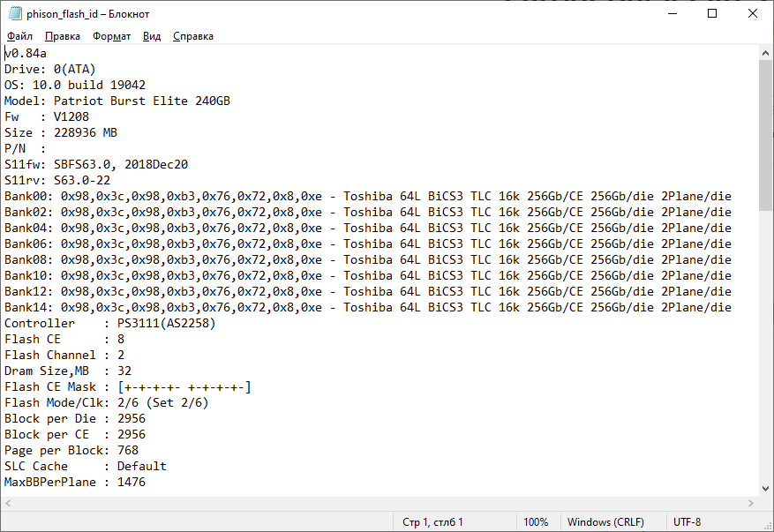This screenshot has width=774, height=532.
Task: Click the Bank06 flash ID line
Action: click(x=368, y=244)
